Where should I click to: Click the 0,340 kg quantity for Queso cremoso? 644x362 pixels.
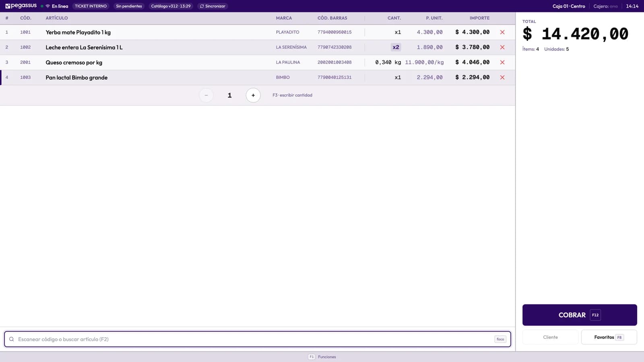(388, 62)
